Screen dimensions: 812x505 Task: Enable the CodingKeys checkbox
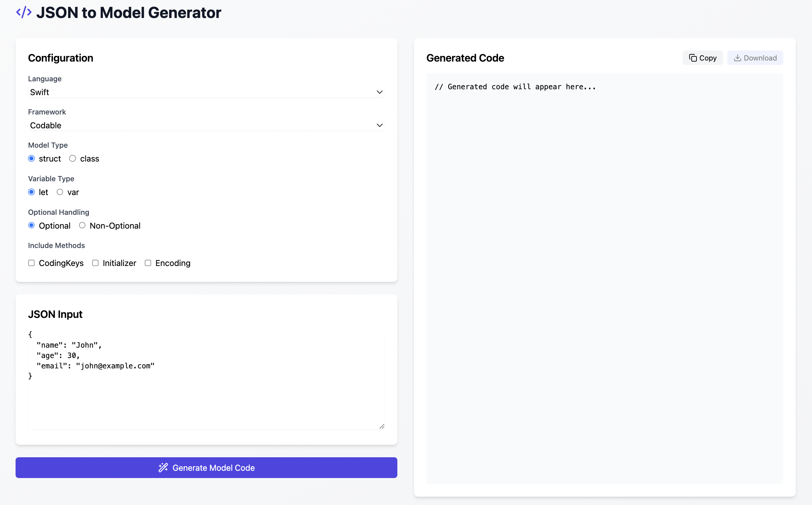point(31,263)
